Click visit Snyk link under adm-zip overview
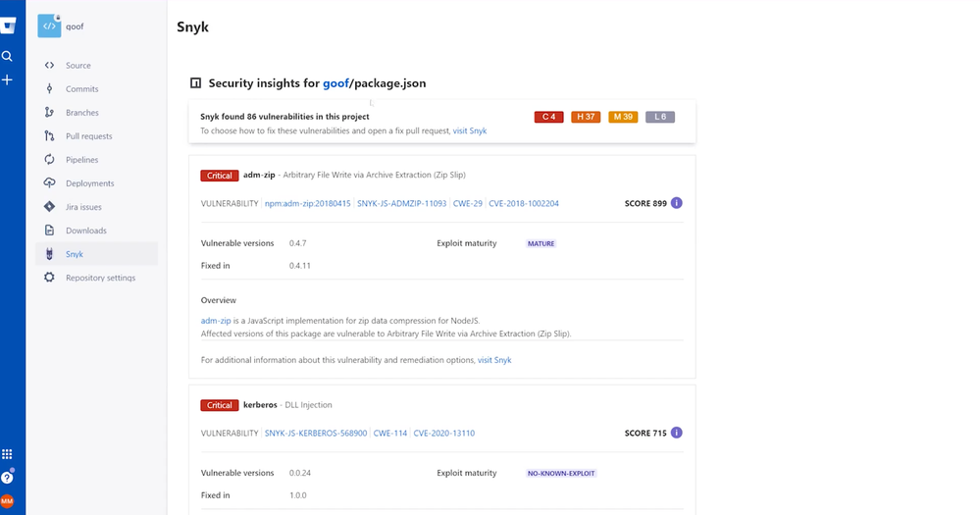 (494, 360)
